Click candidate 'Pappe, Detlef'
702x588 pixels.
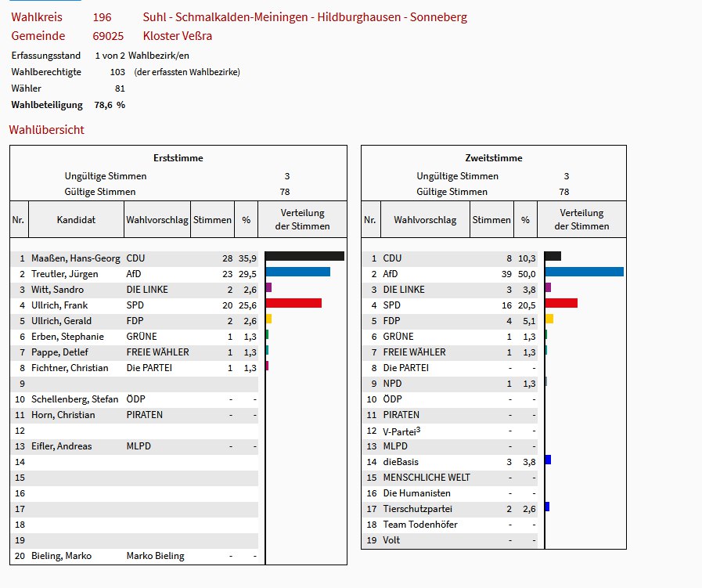[59, 352]
